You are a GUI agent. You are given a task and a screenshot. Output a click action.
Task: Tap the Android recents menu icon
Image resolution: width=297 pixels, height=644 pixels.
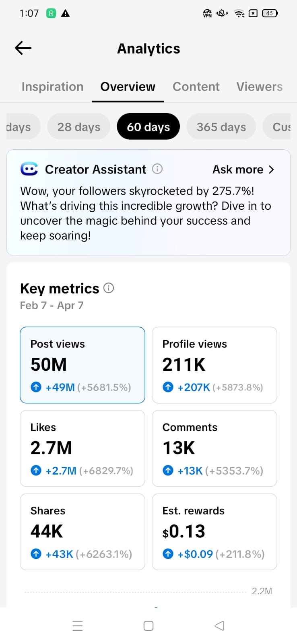coord(78,626)
